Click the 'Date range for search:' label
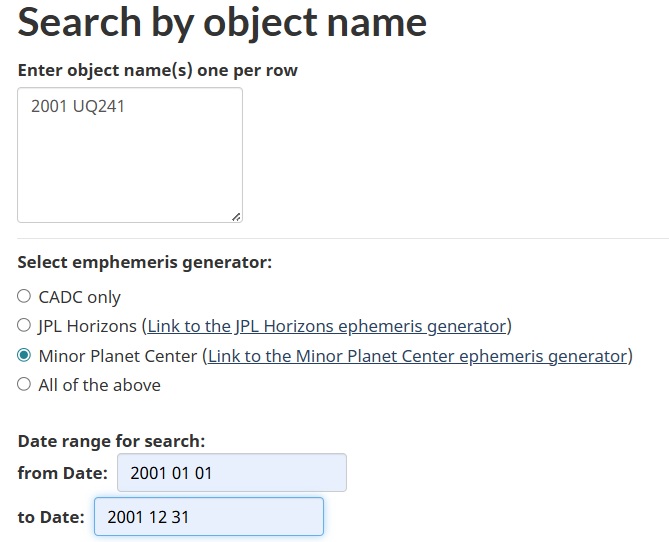This screenshot has height=542, width=669. click(x=111, y=441)
